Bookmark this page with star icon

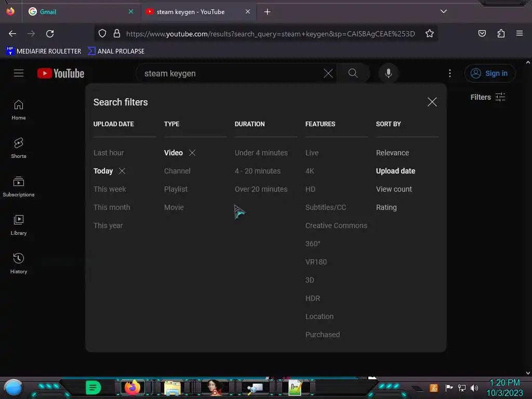point(430,34)
